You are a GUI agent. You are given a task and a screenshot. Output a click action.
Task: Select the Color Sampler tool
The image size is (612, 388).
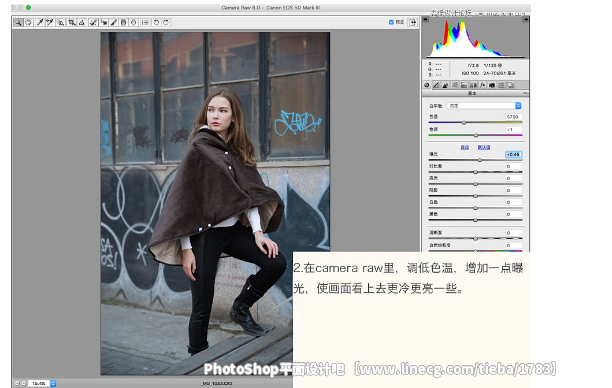tap(50, 23)
